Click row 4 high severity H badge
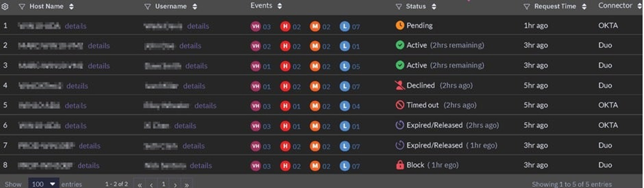644x188 pixels. click(x=285, y=86)
